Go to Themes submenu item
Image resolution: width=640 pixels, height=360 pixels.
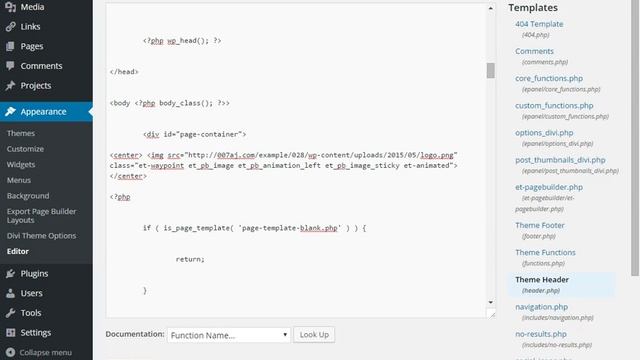click(x=21, y=133)
